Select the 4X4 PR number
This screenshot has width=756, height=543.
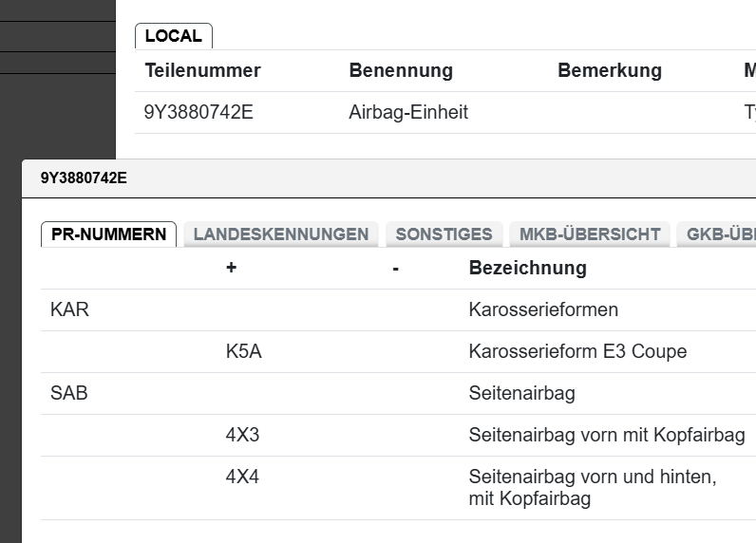tap(242, 477)
